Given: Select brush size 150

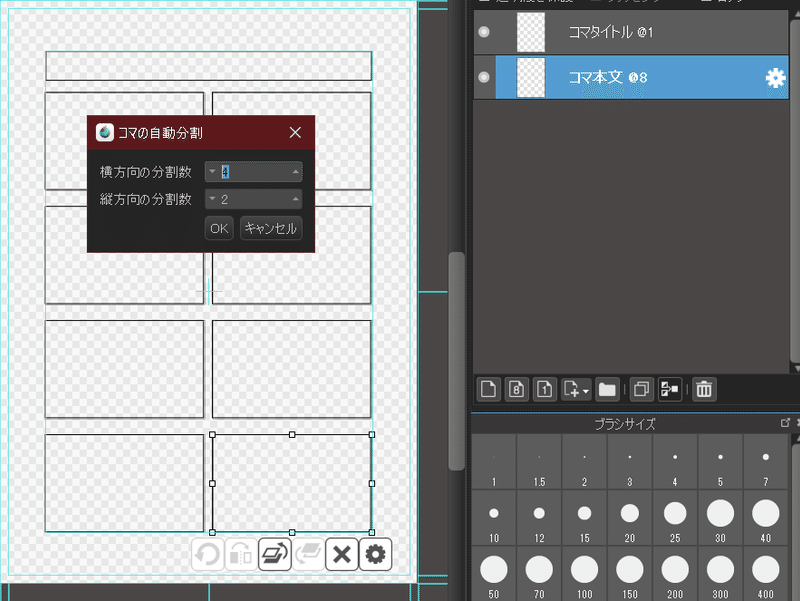Looking at the screenshot, I should point(630,574).
